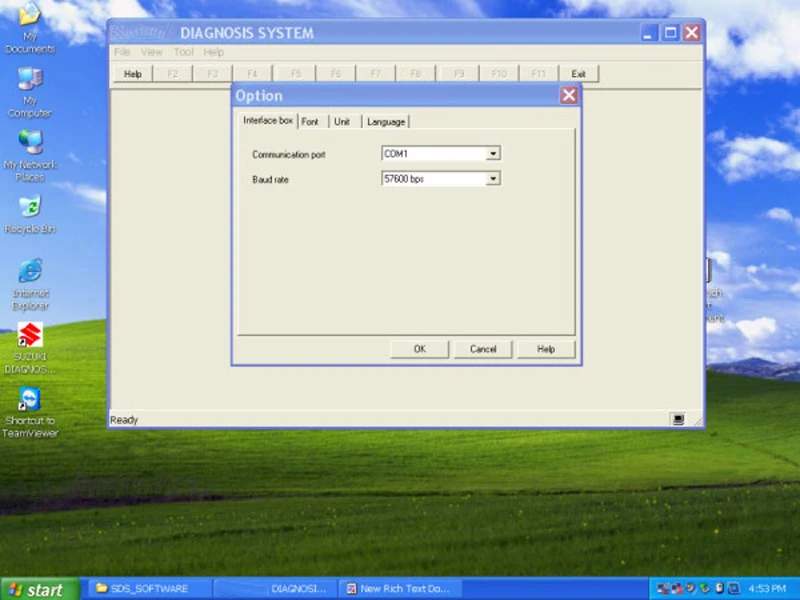800x600 pixels.
Task: Maximize the Diagnosis System window
Action: [670, 33]
